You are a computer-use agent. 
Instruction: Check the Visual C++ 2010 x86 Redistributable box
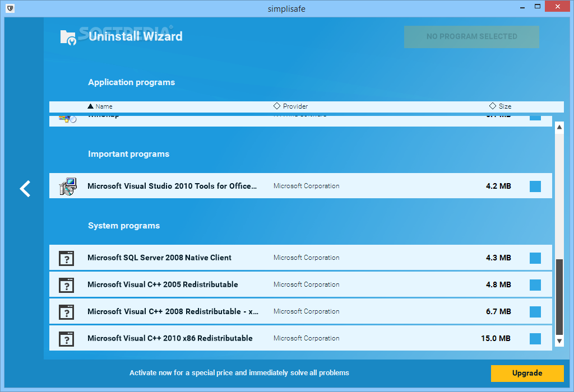click(535, 339)
